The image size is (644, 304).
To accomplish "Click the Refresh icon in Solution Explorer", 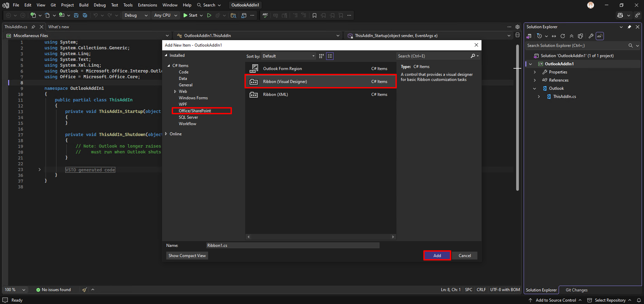I will 563,36.
